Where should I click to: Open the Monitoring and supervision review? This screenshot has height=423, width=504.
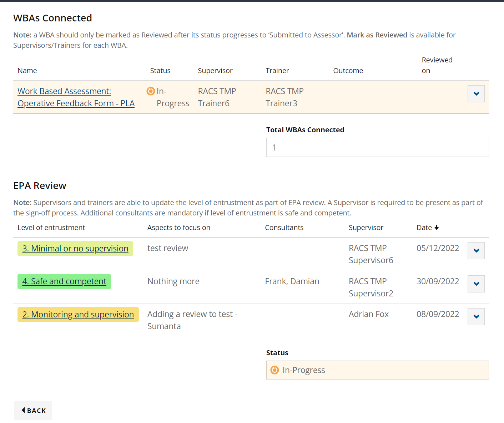click(78, 315)
